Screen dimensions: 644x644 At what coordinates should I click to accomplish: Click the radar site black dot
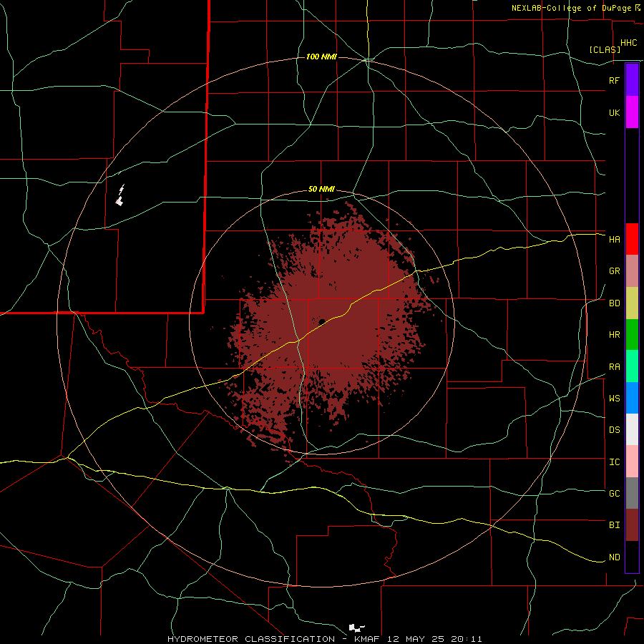pyautogui.click(x=322, y=322)
